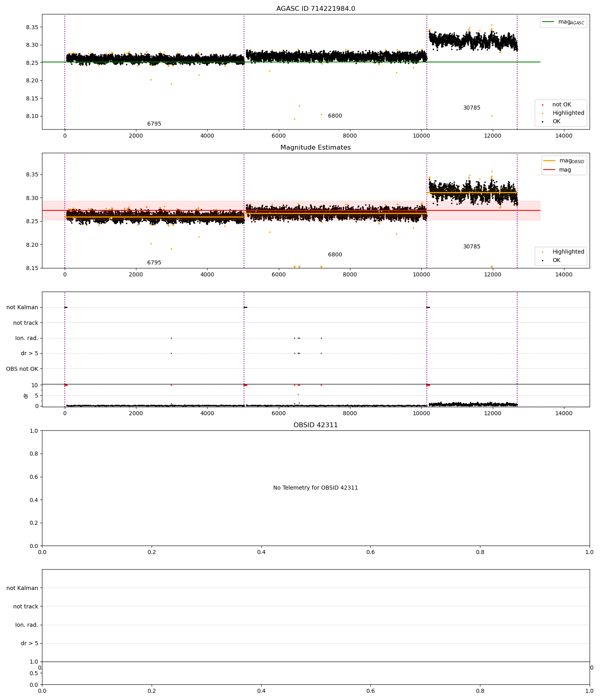This screenshot has width=600, height=700.
Task: Click 'dr > 5' label in bottom panel
Action: coord(30,644)
